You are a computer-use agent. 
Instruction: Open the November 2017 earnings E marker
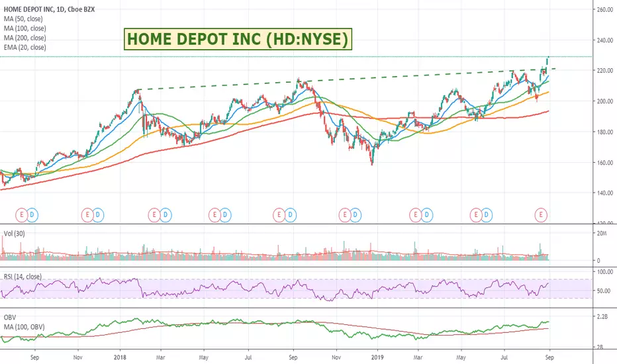coord(87,215)
